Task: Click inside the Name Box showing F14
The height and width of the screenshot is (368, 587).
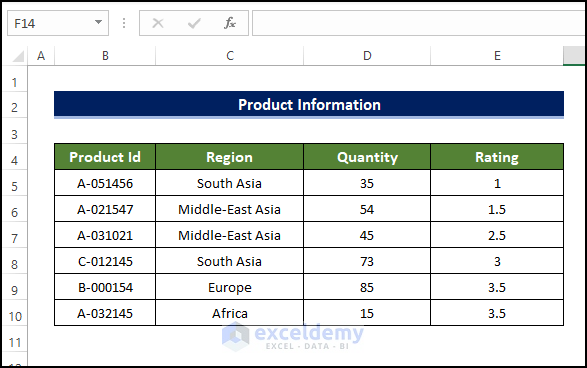Action: tap(51, 23)
